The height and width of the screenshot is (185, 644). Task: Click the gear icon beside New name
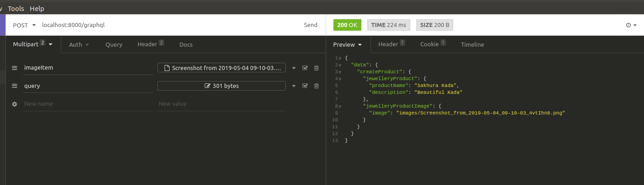pyautogui.click(x=15, y=104)
